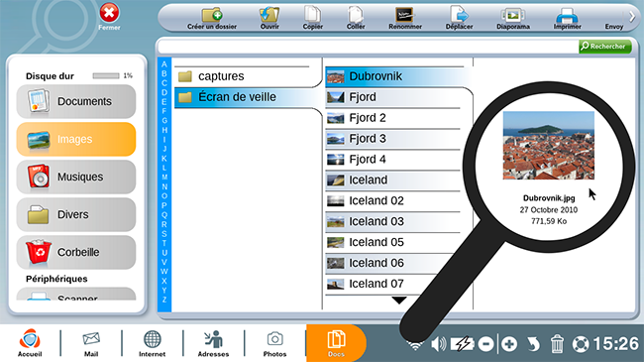Jump to letter F in alphabet index

[164, 111]
